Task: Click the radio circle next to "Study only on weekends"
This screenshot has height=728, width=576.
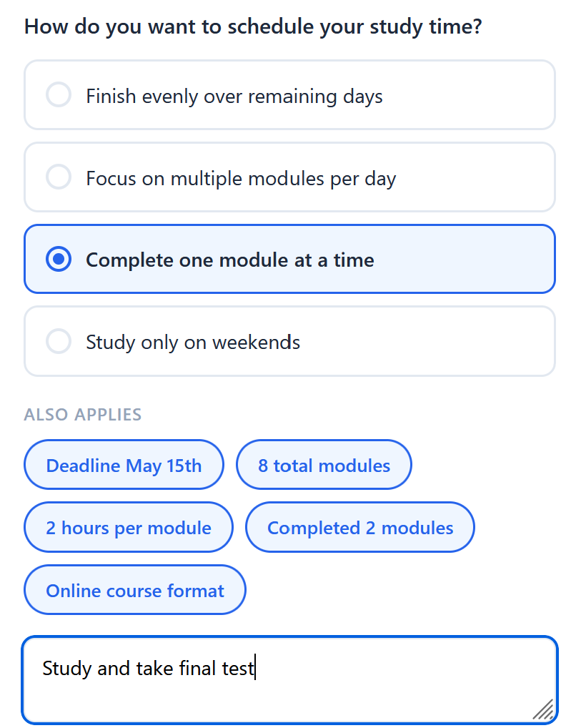Action: pos(59,341)
